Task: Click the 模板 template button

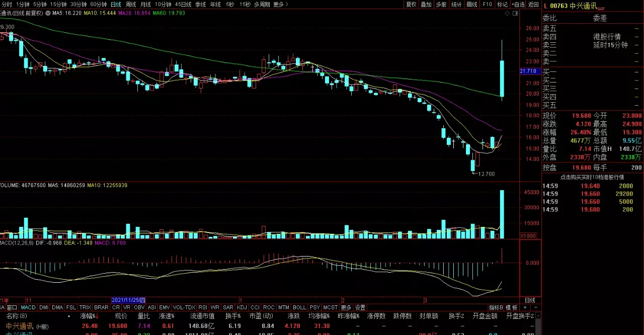Action: [x=512, y=307]
